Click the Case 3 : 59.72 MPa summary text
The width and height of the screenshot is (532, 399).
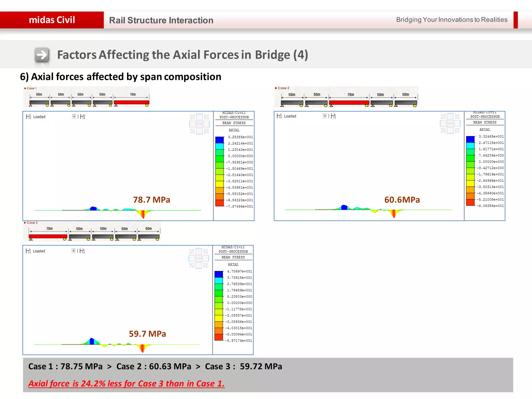click(243, 366)
